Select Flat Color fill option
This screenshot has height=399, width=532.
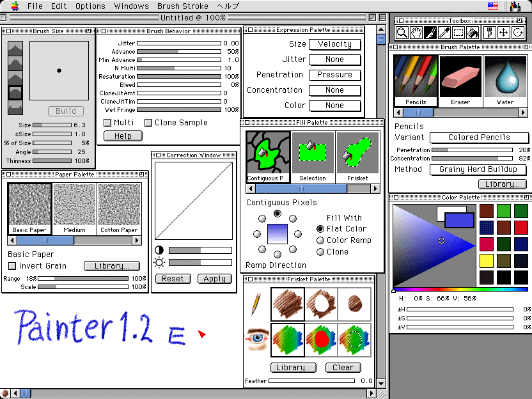click(320, 229)
